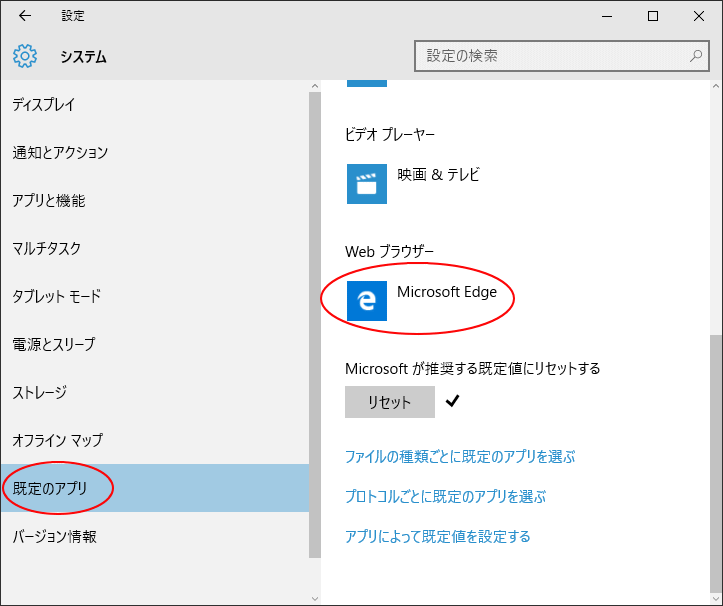Click Microsoft が推奨する既定値にリセットする text

click(x=473, y=368)
